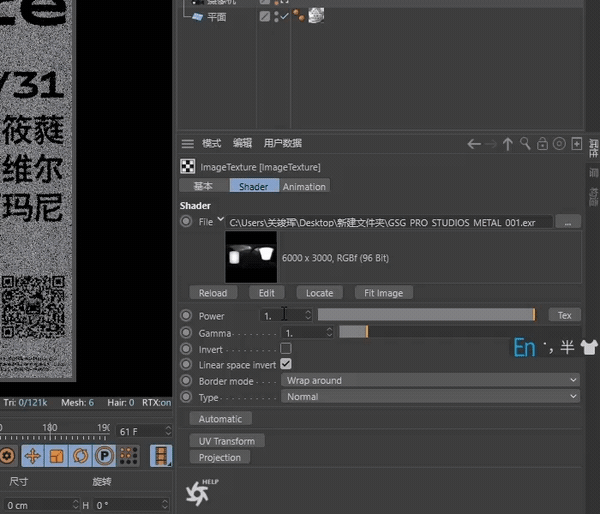Click the Automatic button
Image resolution: width=600 pixels, height=514 pixels.
(220, 419)
